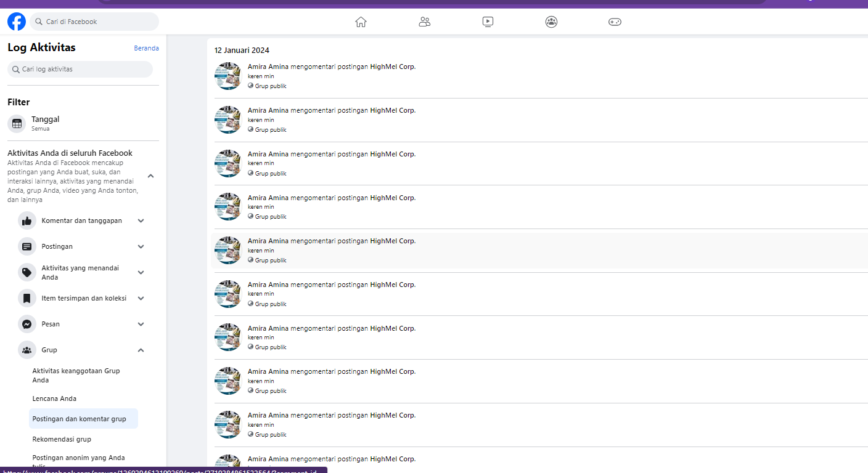The image size is (868, 473).
Task: Open the Groups icon in top bar
Action: click(551, 22)
